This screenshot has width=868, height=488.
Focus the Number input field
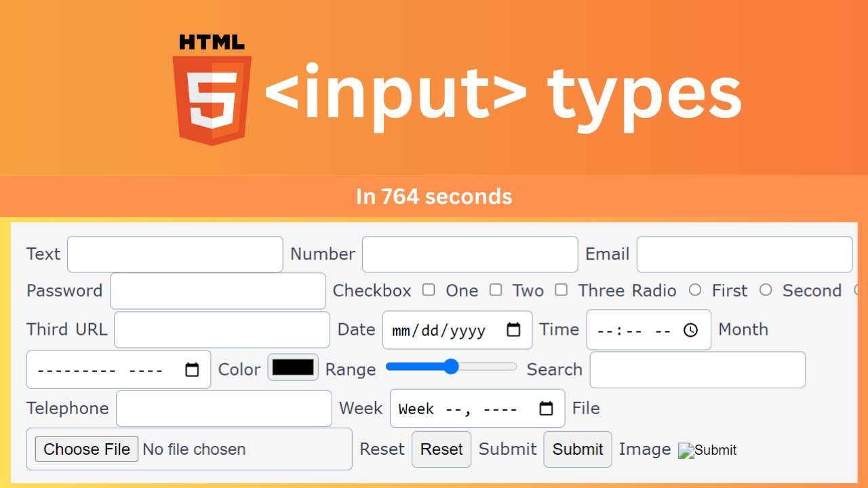(x=470, y=254)
